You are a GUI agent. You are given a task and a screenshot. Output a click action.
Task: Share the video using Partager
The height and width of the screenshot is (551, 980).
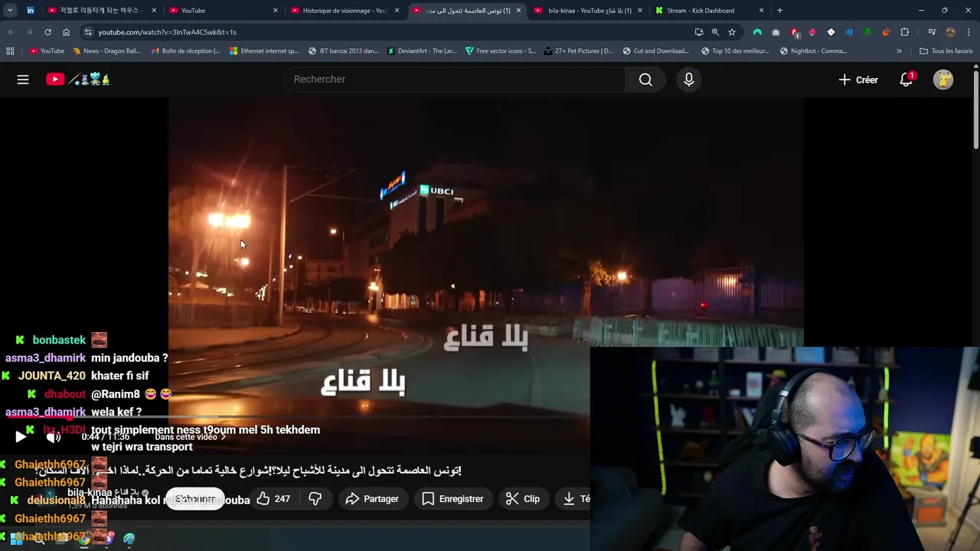(x=372, y=499)
